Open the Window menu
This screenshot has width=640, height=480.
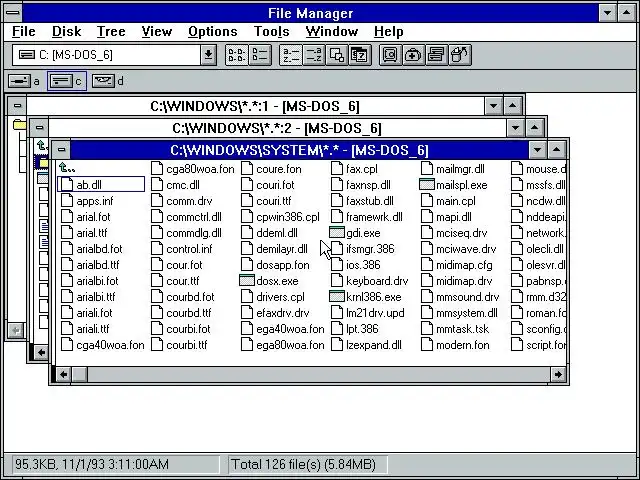pyautogui.click(x=331, y=31)
